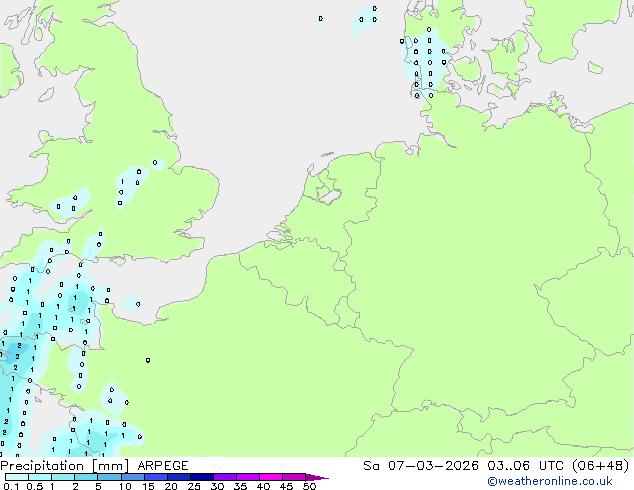Click the '50' value on legend scale

coord(310,487)
